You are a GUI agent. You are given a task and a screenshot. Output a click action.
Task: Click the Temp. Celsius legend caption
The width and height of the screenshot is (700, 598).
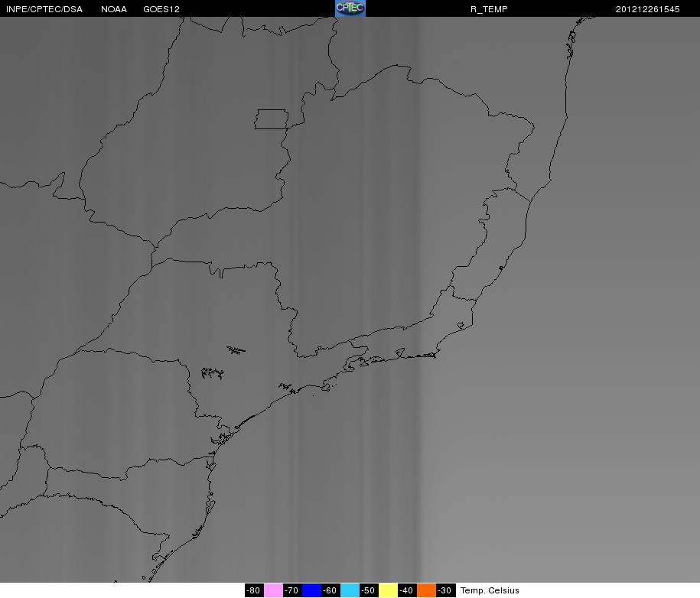click(x=490, y=590)
